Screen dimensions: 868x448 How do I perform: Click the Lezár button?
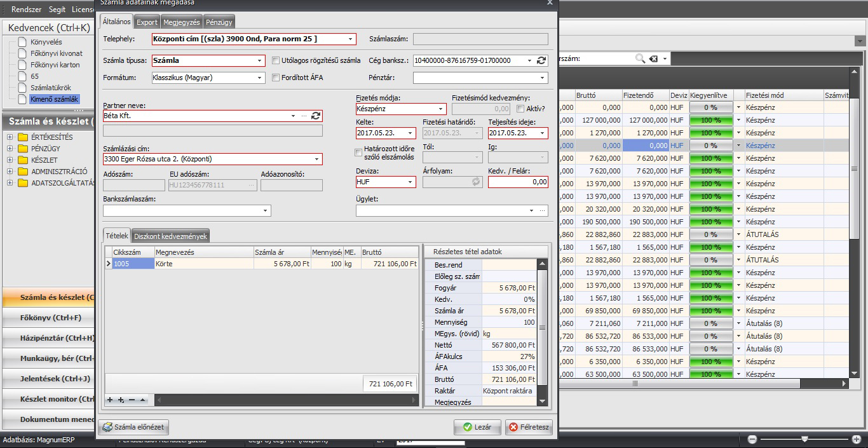477,427
